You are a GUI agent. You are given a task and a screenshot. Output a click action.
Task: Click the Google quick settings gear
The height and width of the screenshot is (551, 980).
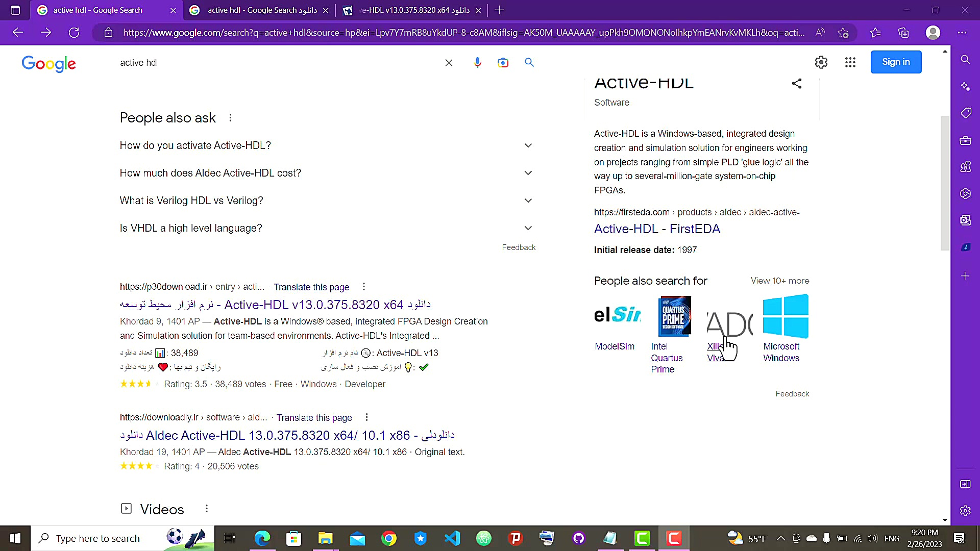pos(821,62)
